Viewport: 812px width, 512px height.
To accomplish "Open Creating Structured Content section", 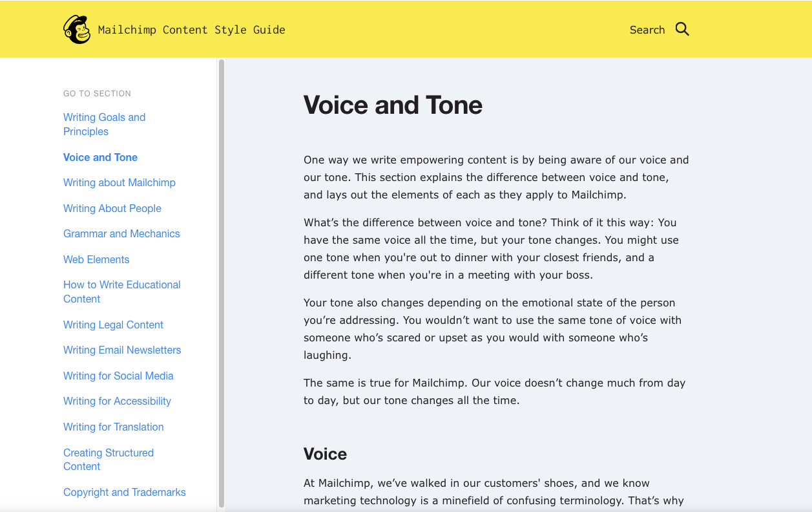I will [108, 459].
